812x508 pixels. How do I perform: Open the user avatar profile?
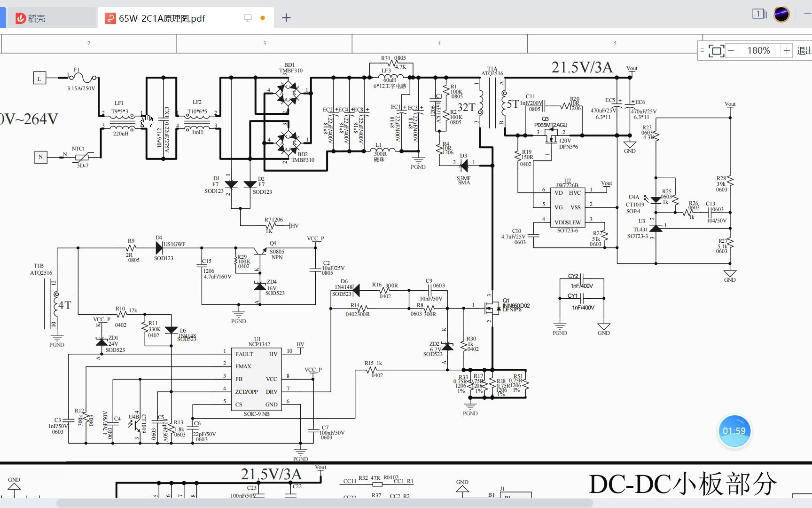pyautogui.click(x=781, y=14)
